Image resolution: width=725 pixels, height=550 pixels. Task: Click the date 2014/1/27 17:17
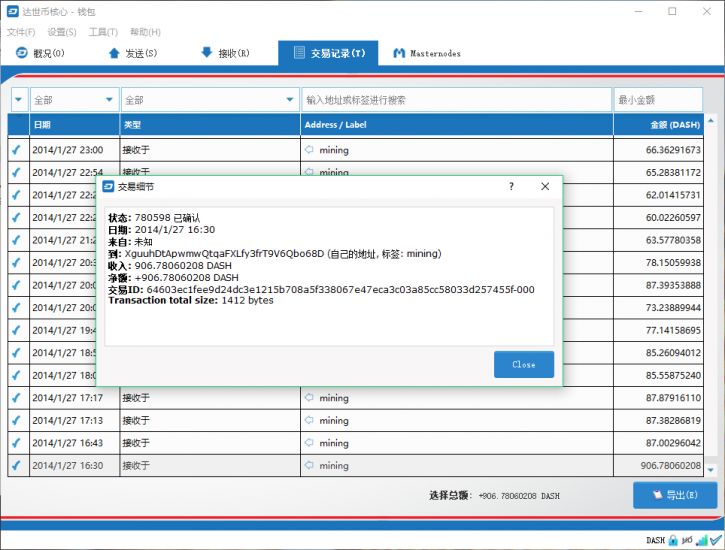point(68,397)
